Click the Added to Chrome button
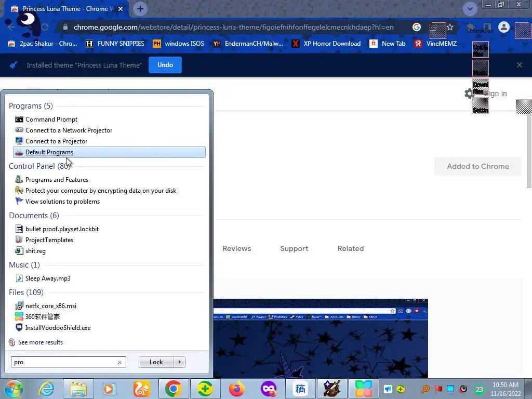 [x=478, y=166]
